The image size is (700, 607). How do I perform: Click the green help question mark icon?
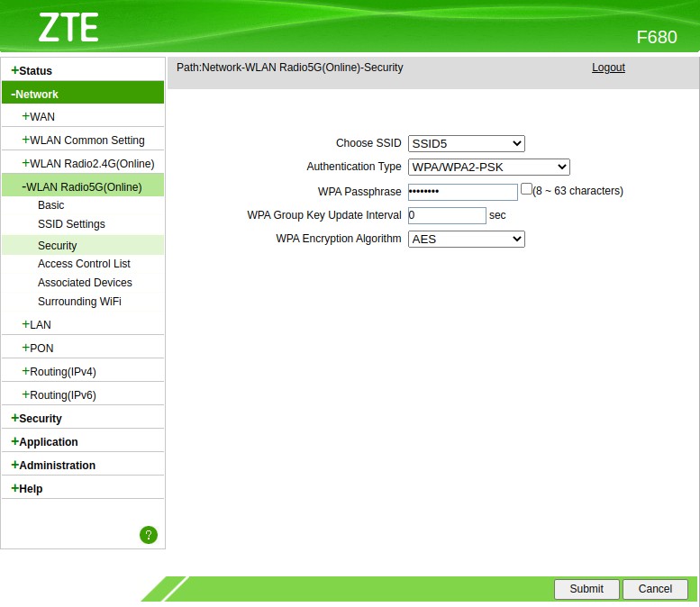[x=149, y=535]
